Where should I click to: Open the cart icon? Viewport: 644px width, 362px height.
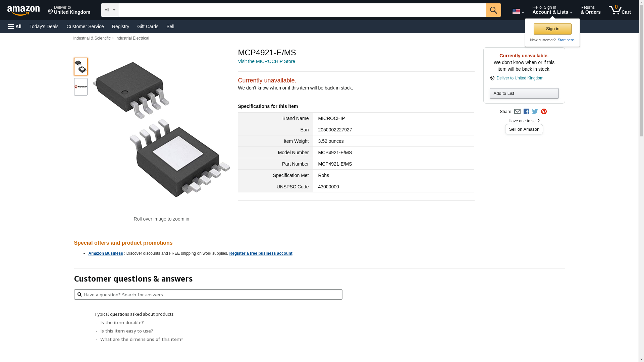click(620, 10)
